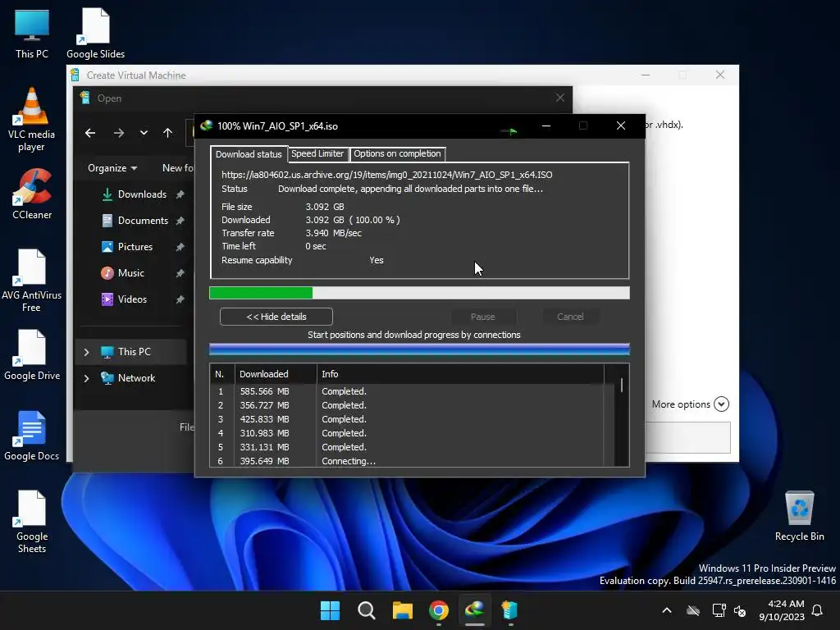The image size is (840, 630).
Task: Open taskbar Search icon
Action: (x=367, y=610)
